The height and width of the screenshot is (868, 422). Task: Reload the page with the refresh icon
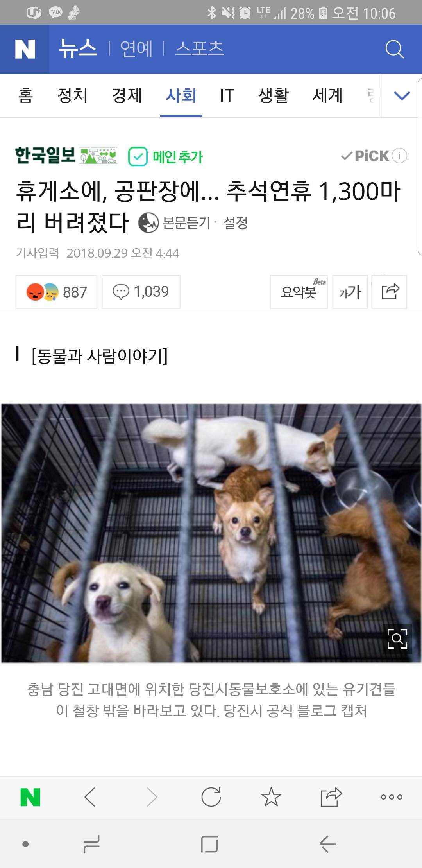tap(211, 797)
